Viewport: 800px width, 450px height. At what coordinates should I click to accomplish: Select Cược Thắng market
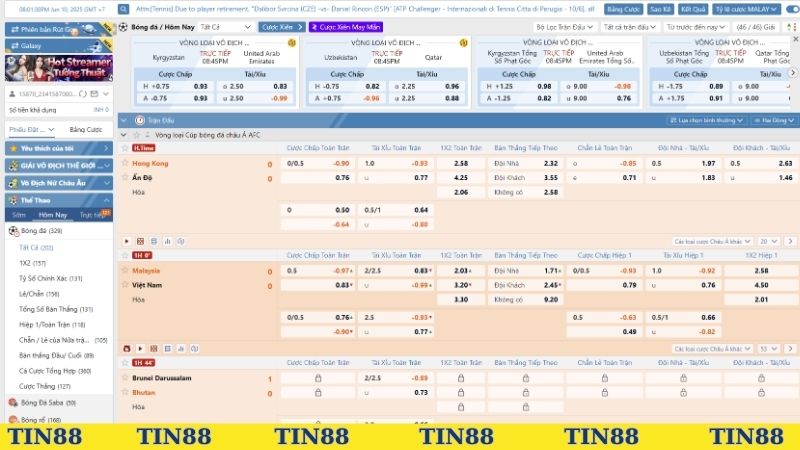44,386
